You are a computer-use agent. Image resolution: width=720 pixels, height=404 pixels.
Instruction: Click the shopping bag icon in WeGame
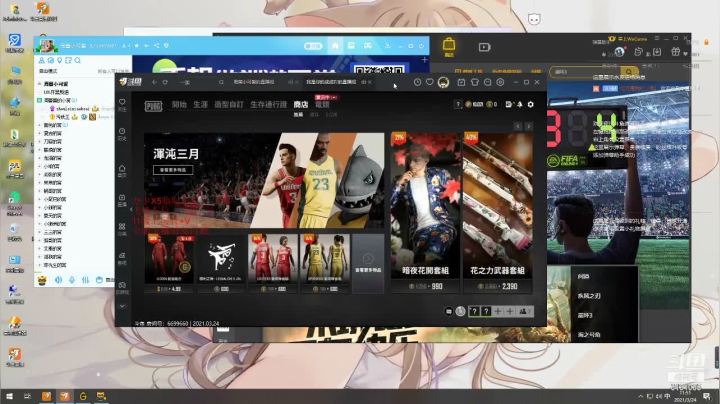[449, 47]
